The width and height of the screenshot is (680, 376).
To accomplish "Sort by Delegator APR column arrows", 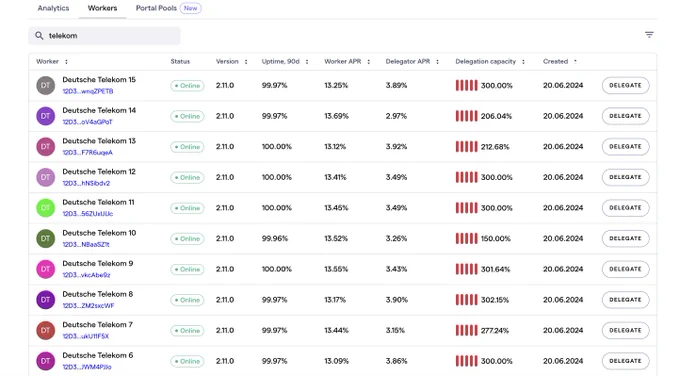I will click(437, 62).
